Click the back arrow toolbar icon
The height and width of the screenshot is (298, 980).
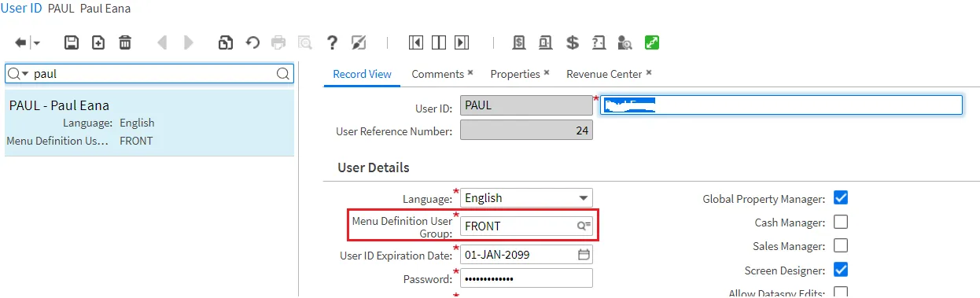pos(20,42)
